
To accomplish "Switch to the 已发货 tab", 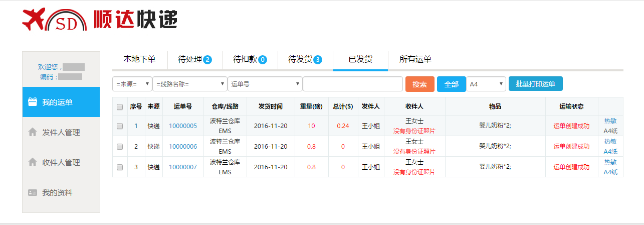I will [x=360, y=59].
